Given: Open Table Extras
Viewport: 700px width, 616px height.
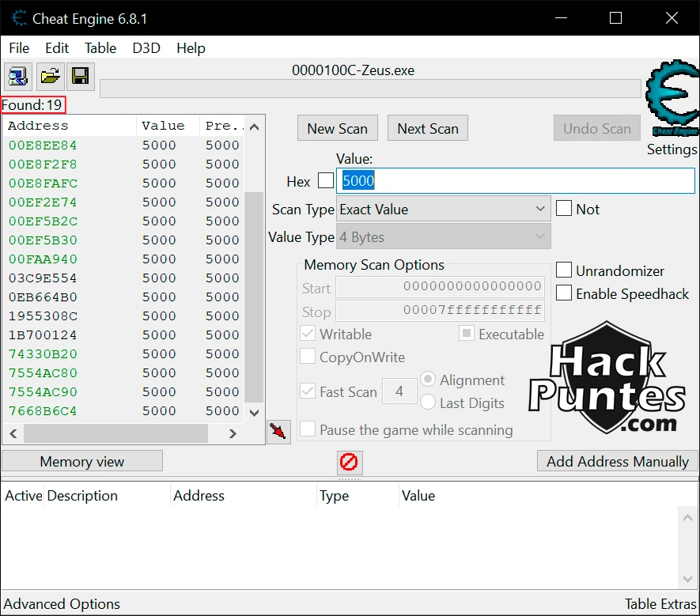Looking at the screenshot, I should pos(660,604).
